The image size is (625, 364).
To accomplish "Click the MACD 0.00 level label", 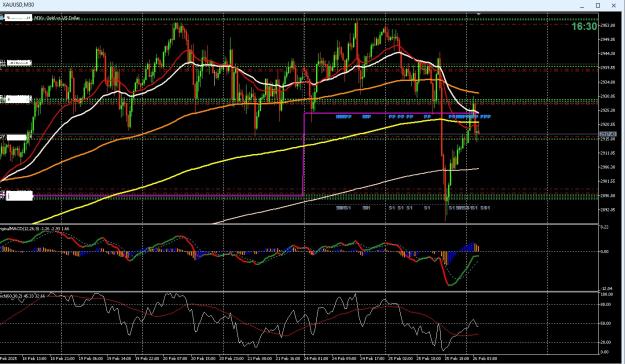I will (605, 252).
